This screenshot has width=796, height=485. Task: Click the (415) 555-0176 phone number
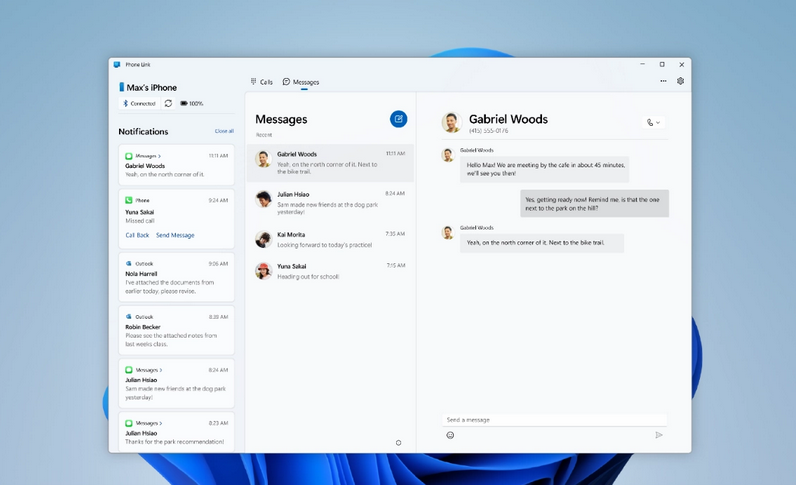[x=488, y=131]
